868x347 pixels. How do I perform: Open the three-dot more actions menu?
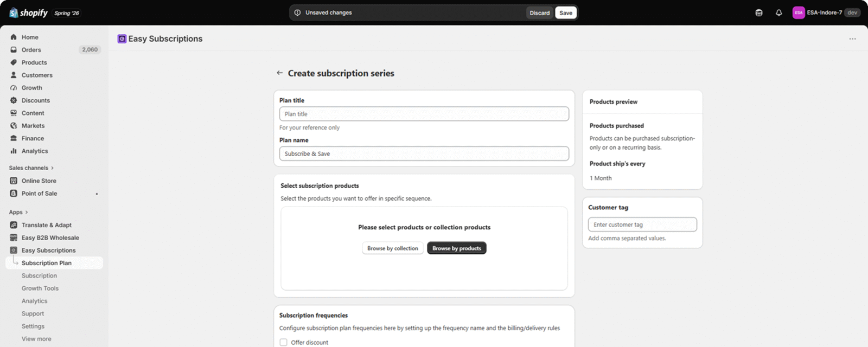click(x=852, y=39)
